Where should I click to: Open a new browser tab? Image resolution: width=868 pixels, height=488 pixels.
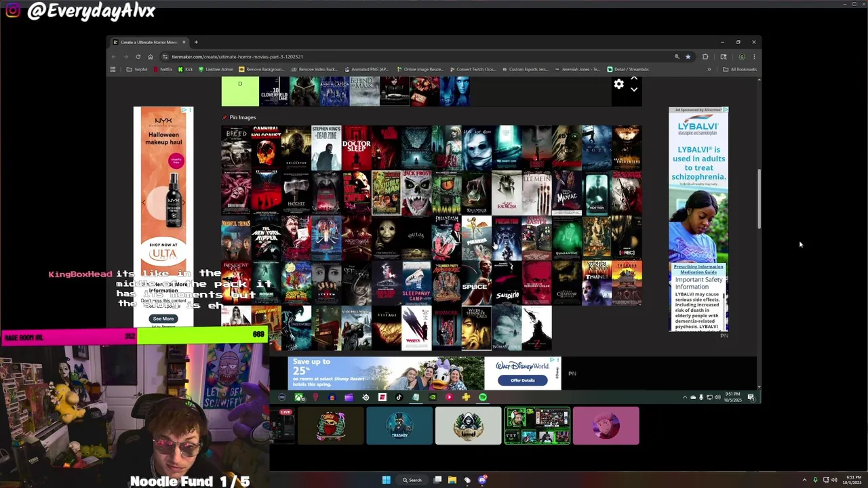tap(196, 42)
